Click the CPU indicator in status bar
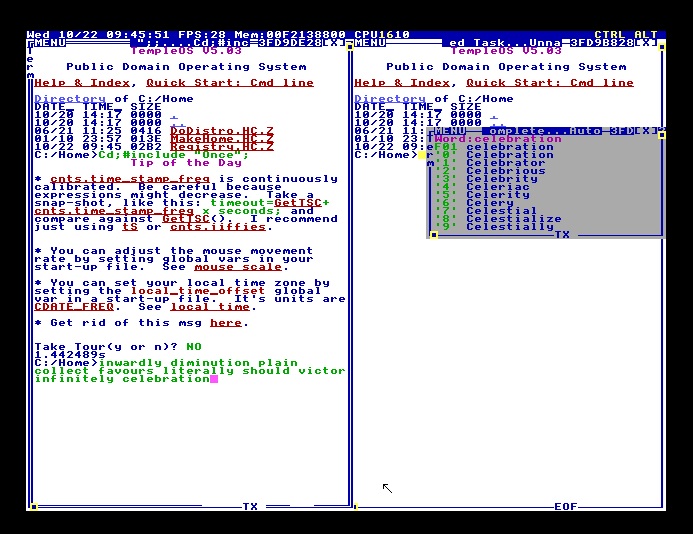693x534 pixels. point(382,34)
